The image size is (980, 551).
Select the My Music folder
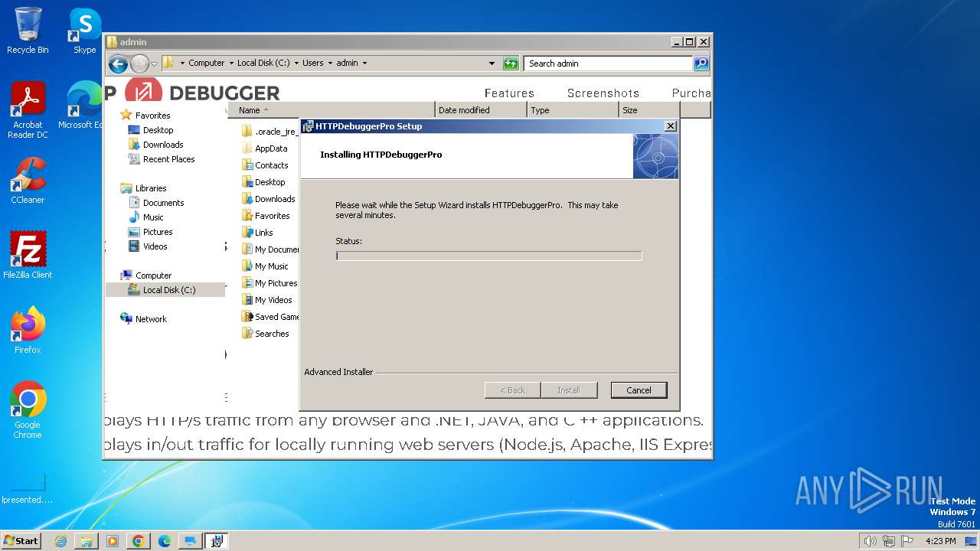click(x=265, y=266)
